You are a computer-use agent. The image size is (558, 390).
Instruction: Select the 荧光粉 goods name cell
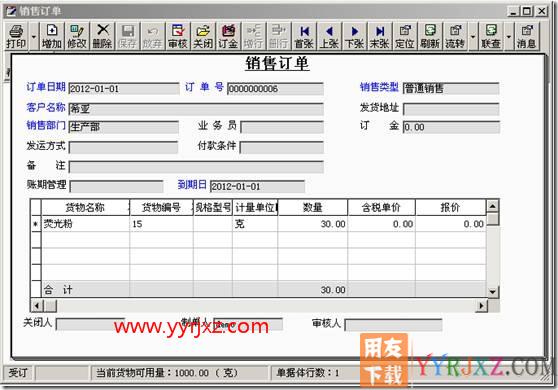click(85, 224)
